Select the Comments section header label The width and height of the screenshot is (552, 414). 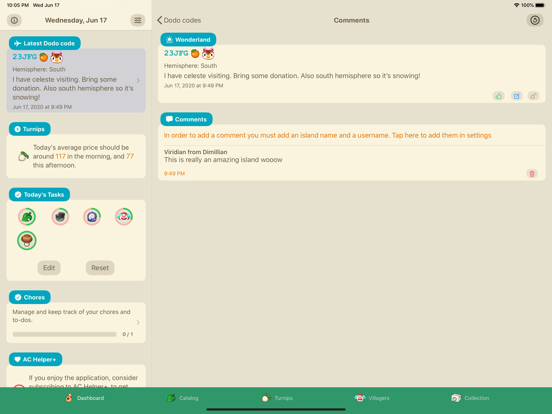[186, 119]
